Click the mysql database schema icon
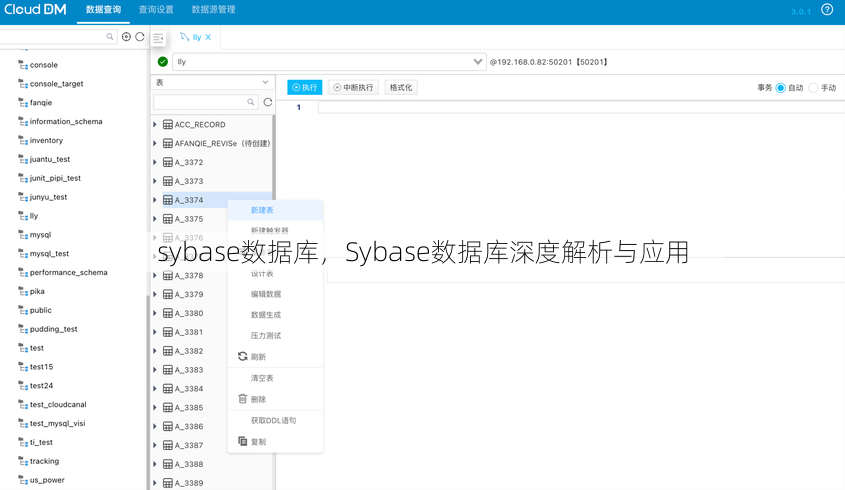 coord(23,234)
